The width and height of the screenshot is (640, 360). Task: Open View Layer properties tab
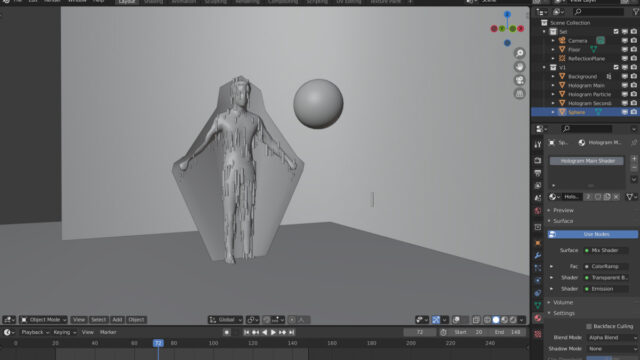point(538,186)
